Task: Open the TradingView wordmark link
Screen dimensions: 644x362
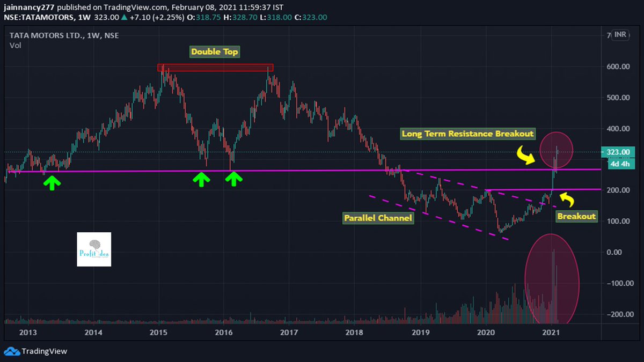Action: [45, 351]
